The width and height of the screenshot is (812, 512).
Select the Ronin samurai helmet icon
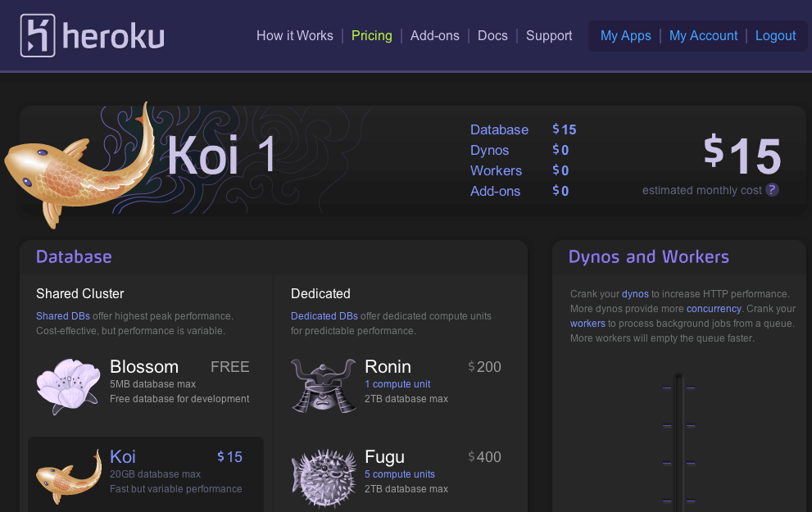[323, 386]
